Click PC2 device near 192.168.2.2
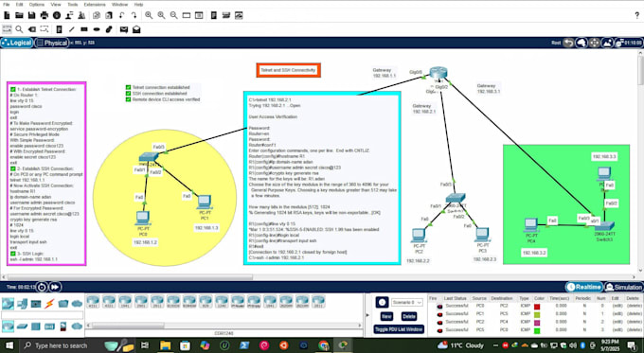 pos(419,236)
